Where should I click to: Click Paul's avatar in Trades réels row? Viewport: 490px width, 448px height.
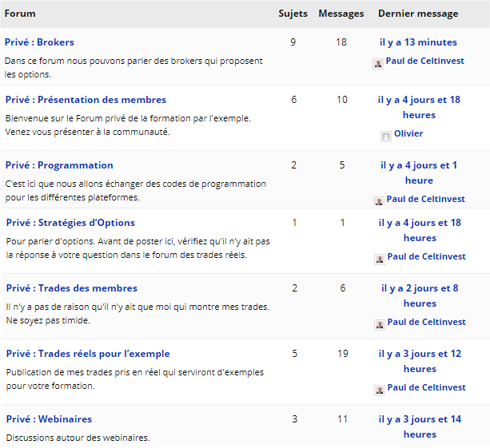pos(379,389)
